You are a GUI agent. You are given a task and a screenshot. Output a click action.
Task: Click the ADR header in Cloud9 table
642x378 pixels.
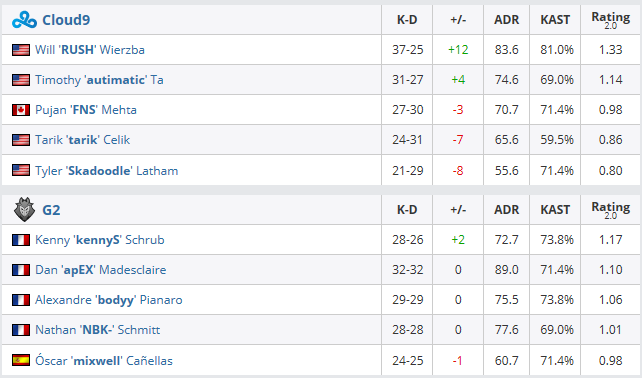[506, 20]
